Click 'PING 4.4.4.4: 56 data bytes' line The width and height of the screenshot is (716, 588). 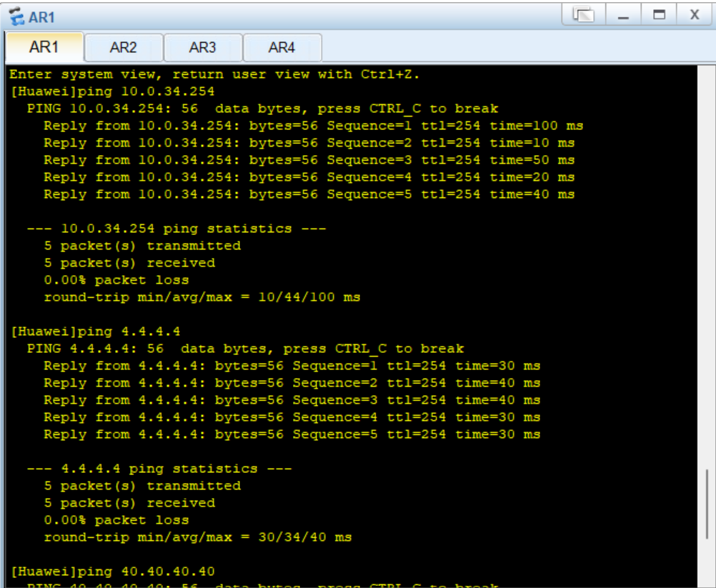(245, 349)
